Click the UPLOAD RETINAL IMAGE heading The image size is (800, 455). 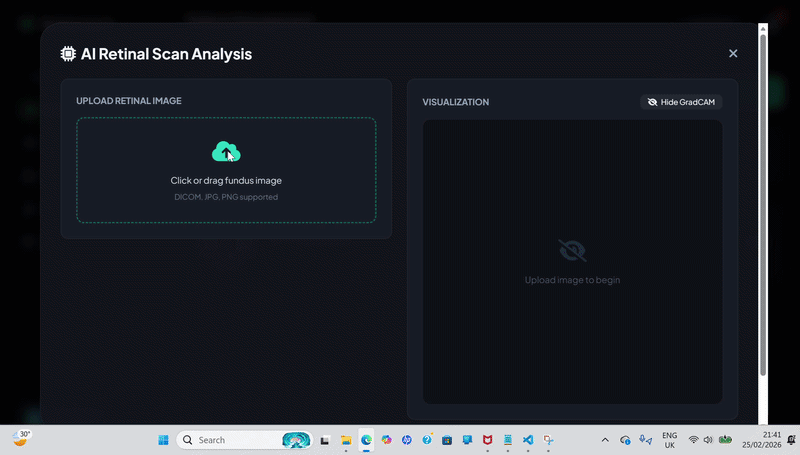pos(129,101)
